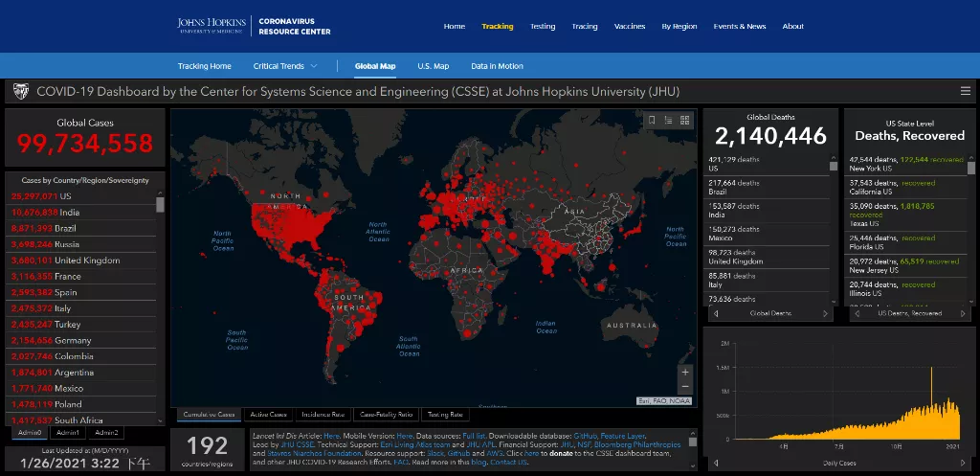980x476 pixels.
Task: Open the Tracing nav item
Action: 585,26
